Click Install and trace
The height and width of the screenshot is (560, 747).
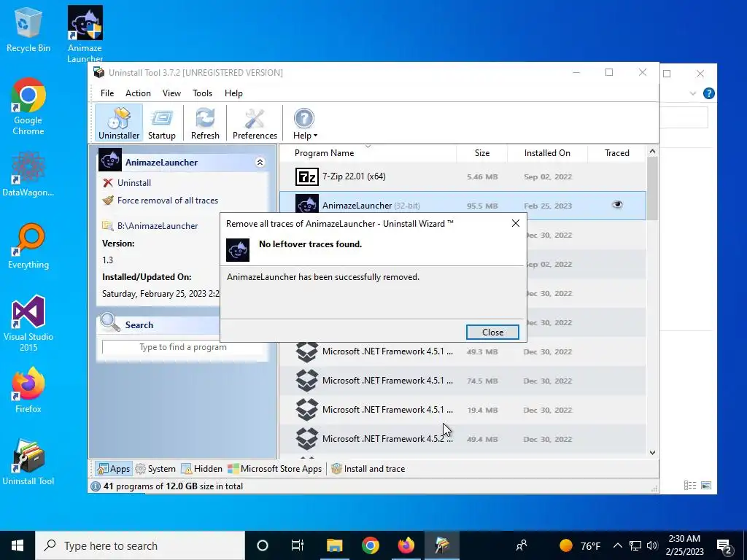pyautogui.click(x=368, y=469)
